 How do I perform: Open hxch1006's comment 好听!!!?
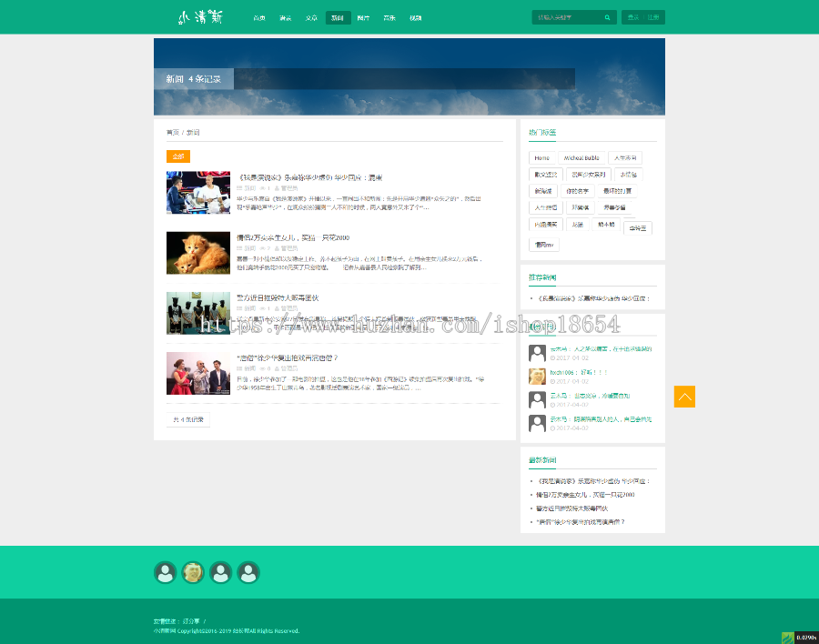coord(578,372)
